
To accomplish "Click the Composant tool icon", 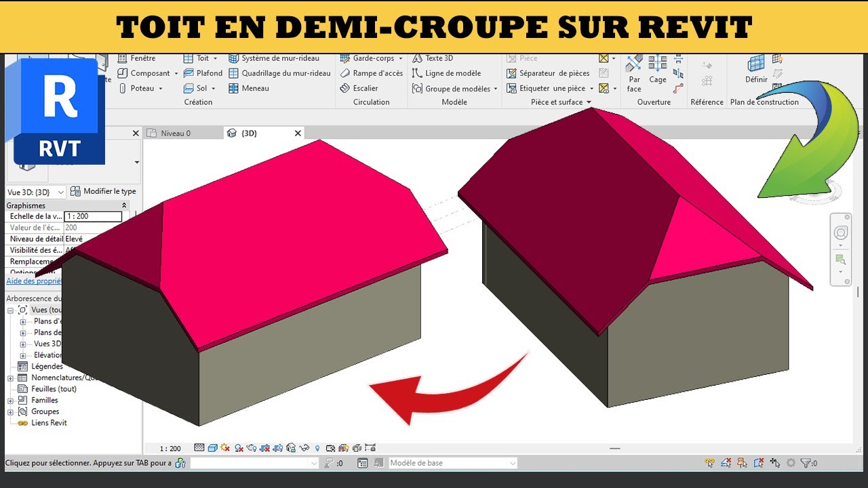I will (123, 73).
